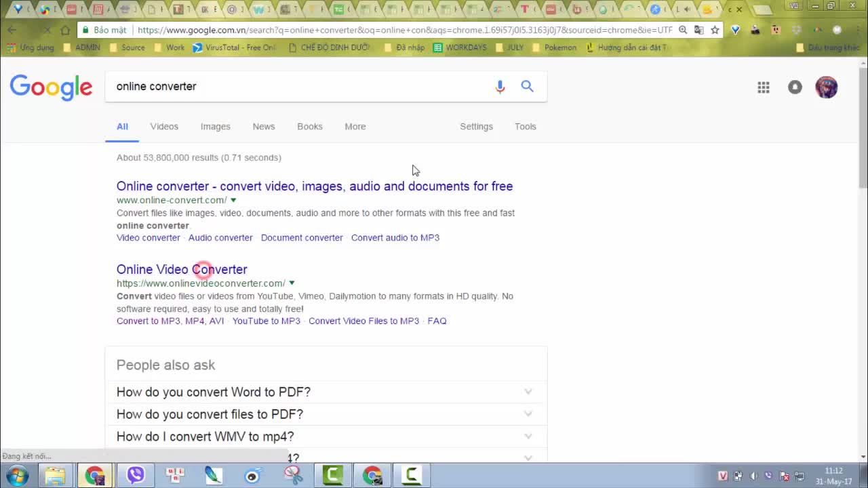Stop loading the page
The width and height of the screenshot is (868, 488).
[47, 30]
